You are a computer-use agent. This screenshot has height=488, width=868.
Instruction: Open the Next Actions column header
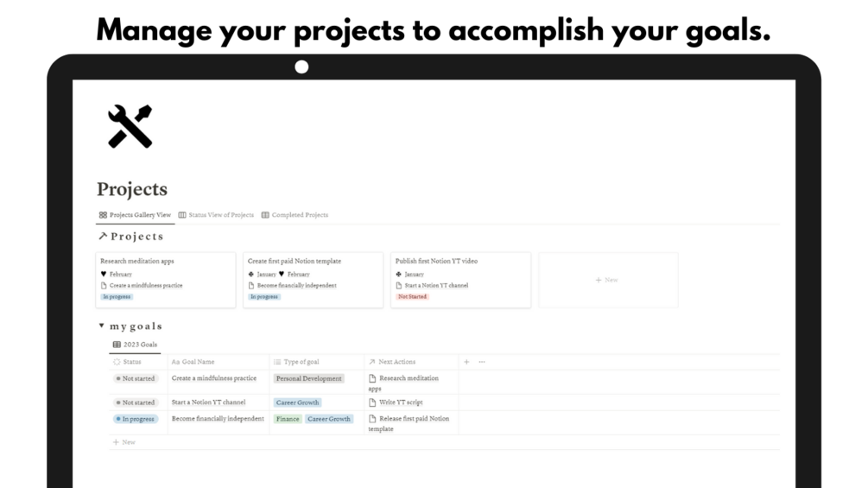click(x=396, y=362)
